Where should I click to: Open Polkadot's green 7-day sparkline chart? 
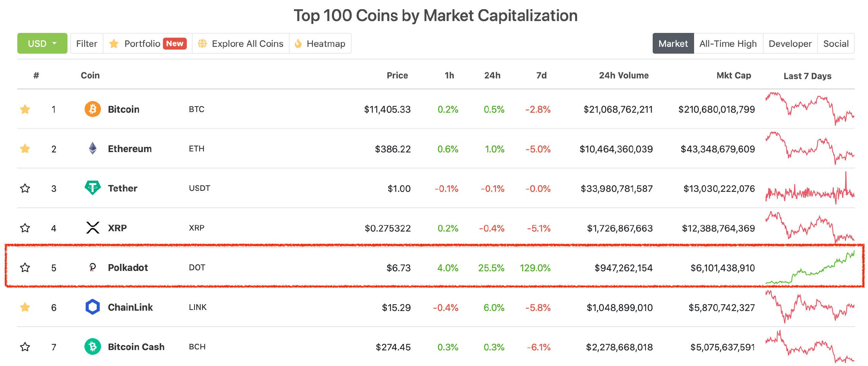coord(810,268)
